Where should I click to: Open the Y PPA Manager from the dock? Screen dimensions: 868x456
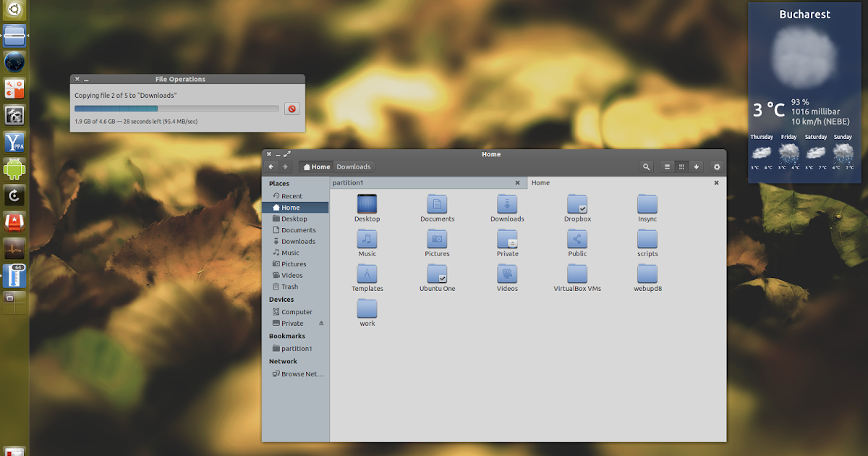coord(14,142)
